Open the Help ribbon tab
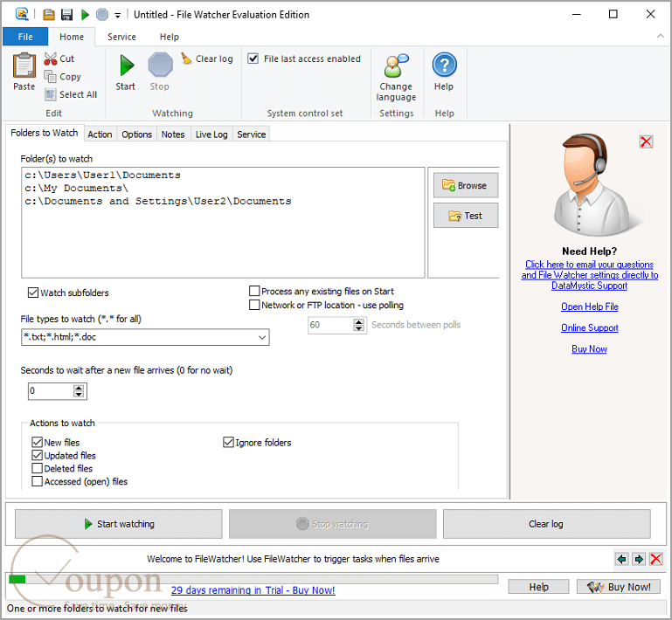The image size is (672, 620). pyautogui.click(x=170, y=37)
